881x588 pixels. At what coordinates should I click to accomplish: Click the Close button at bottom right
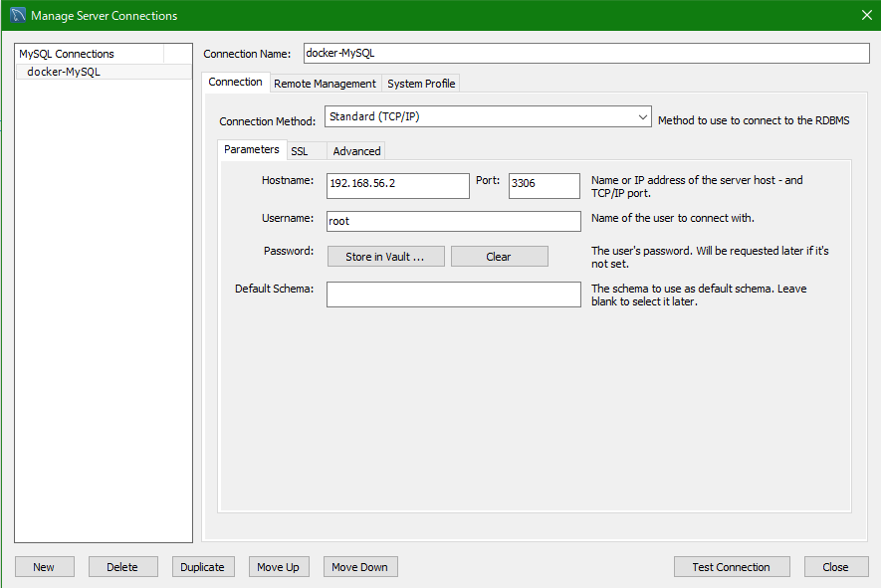pos(836,567)
